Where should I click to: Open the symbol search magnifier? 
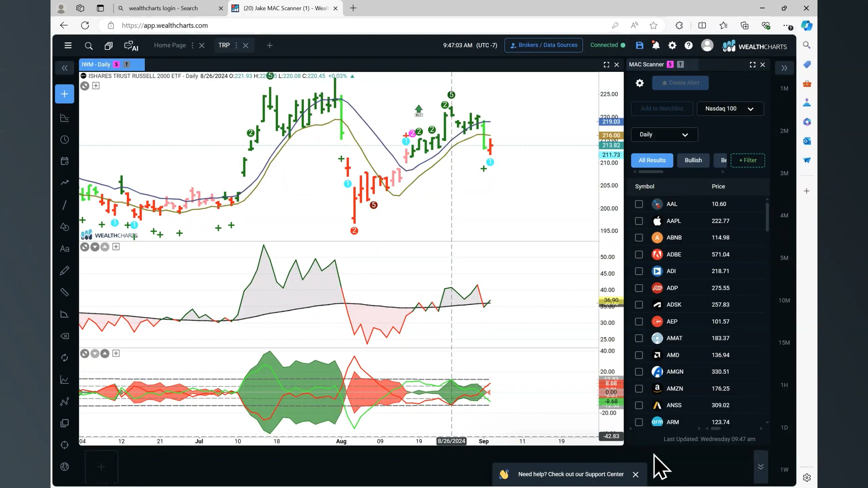click(x=89, y=46)
